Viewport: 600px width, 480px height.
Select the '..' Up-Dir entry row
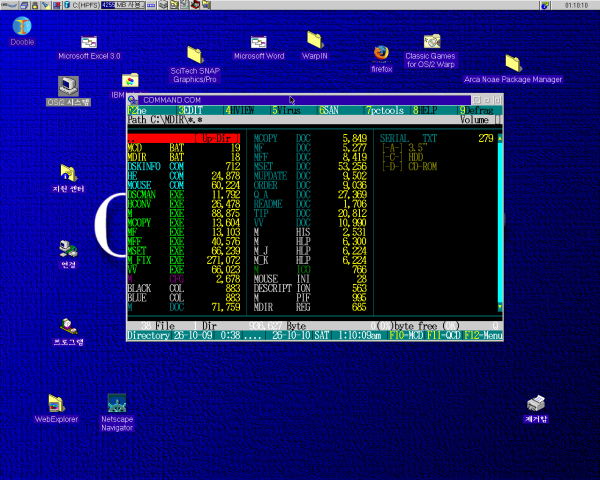(x=184, y=139)
